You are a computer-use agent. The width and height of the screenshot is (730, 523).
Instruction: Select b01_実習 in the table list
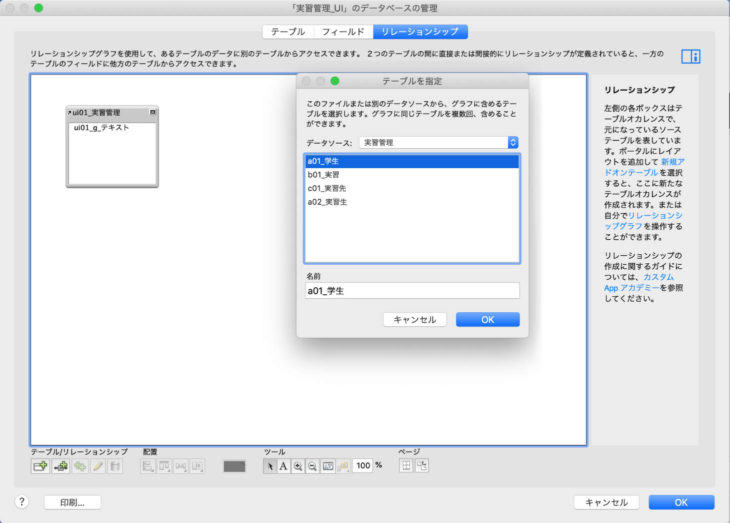pos(412,174)
